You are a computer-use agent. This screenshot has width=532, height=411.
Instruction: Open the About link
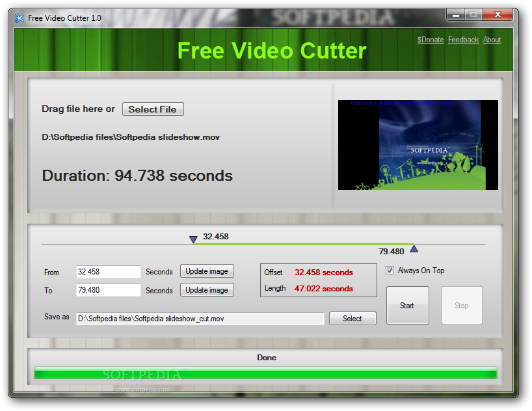[x=492, y=40]
